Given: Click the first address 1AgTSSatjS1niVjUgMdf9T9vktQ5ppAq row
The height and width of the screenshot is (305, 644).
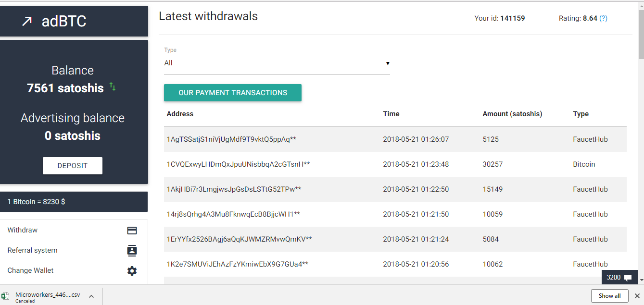Looking at the screenshot, I should 395,139.
